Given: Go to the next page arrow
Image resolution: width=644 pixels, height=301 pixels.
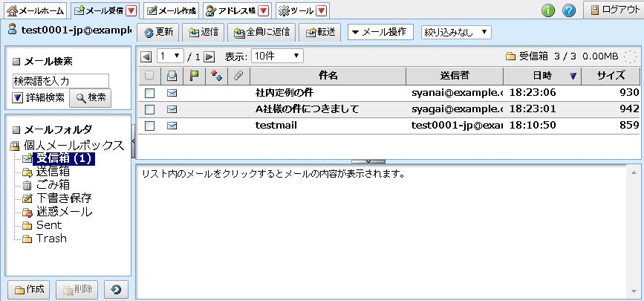Looking at the screenshot, I should [209, 56].
